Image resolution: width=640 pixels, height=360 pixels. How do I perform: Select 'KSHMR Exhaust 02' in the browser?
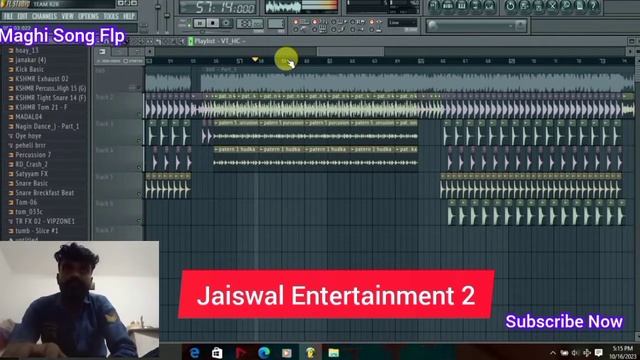[42, 79]
